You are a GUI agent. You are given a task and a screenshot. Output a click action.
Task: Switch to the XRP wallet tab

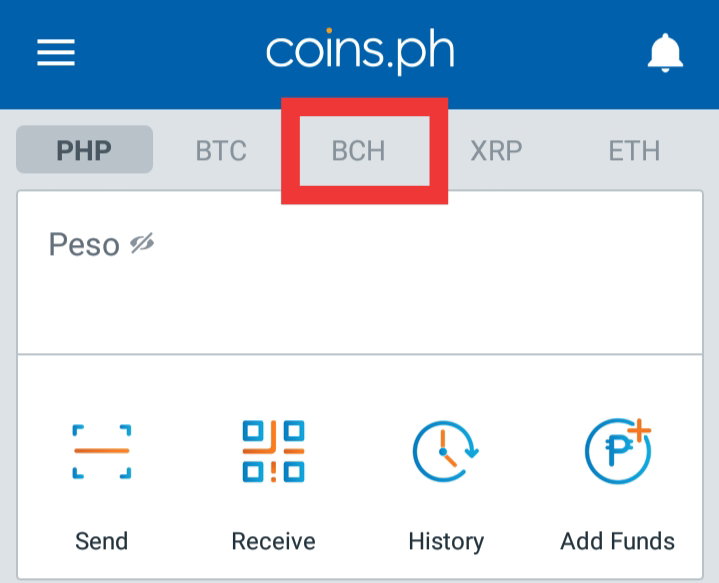pyautogui.click(x=497, y=150)
